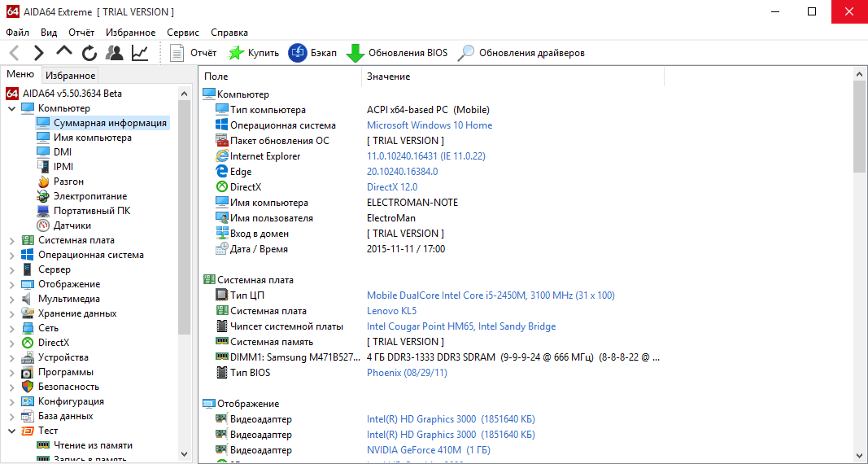Image resolution: width=868 pixels, height=464 pixels.
Task: Refresh the page with the reload icon
Action: coord(89,53)
